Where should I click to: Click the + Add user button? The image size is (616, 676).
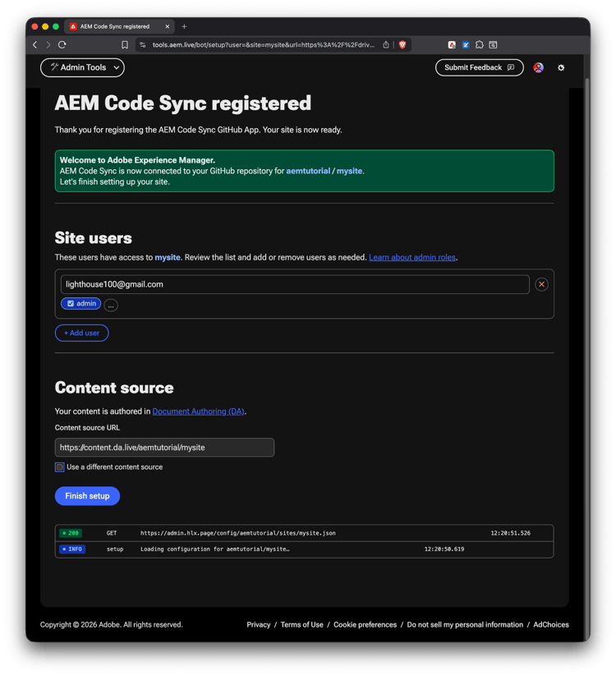pyautogui.click(x=81, y=333)
